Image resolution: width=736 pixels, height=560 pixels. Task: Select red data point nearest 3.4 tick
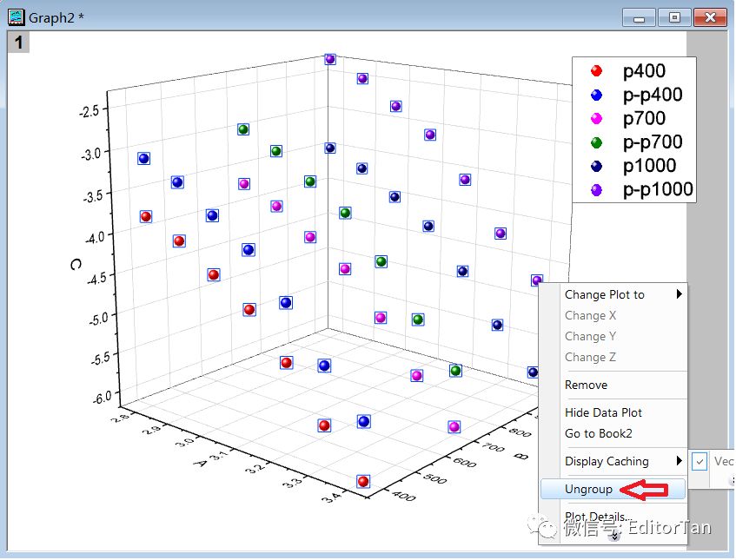pyautogui.click(x=363, y=481)
